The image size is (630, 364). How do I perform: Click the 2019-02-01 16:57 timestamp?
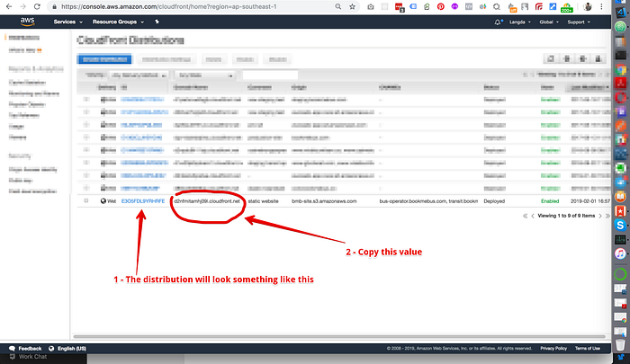point(590,201)
